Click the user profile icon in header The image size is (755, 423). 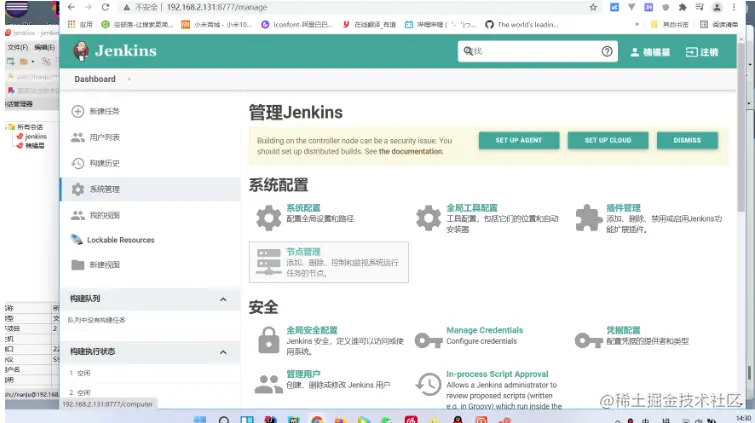click(x=635, y=52)
